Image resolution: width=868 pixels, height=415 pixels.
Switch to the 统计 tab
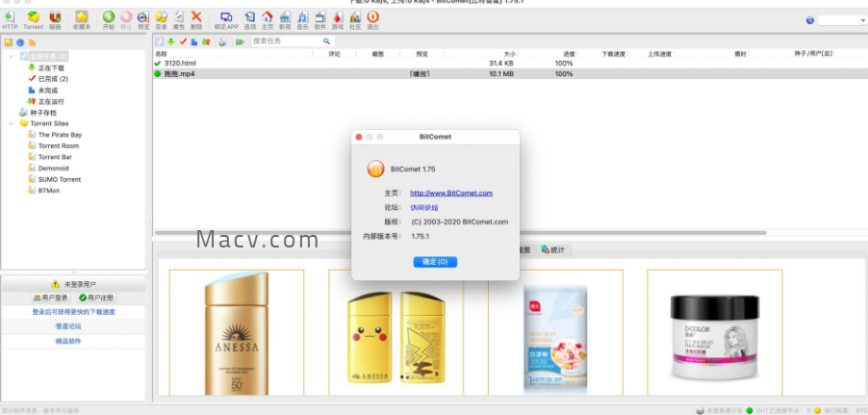click(x=554, y=250)
